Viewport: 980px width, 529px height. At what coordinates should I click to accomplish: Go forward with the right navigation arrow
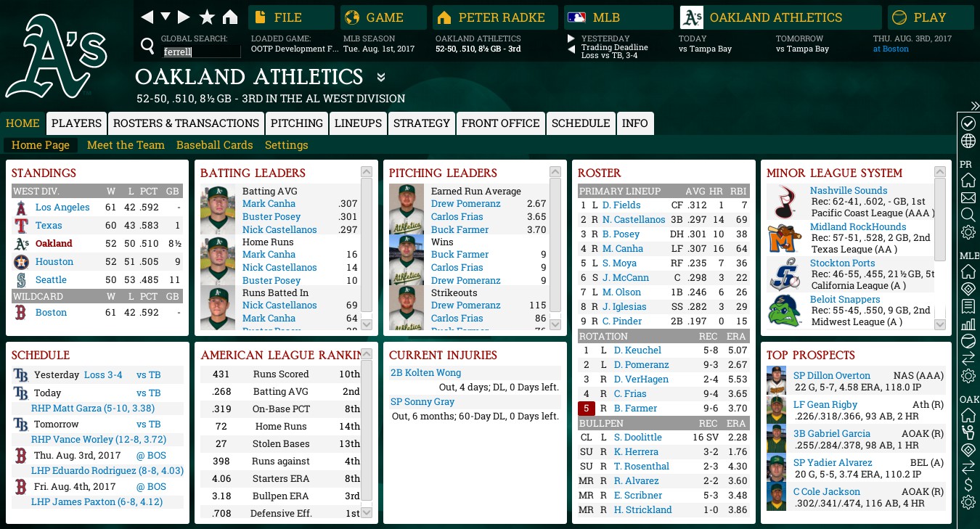coord(184,17)
